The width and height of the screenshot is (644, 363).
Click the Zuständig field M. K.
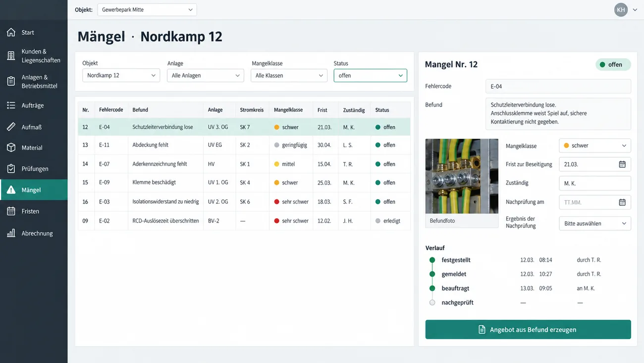coord(595,183)
